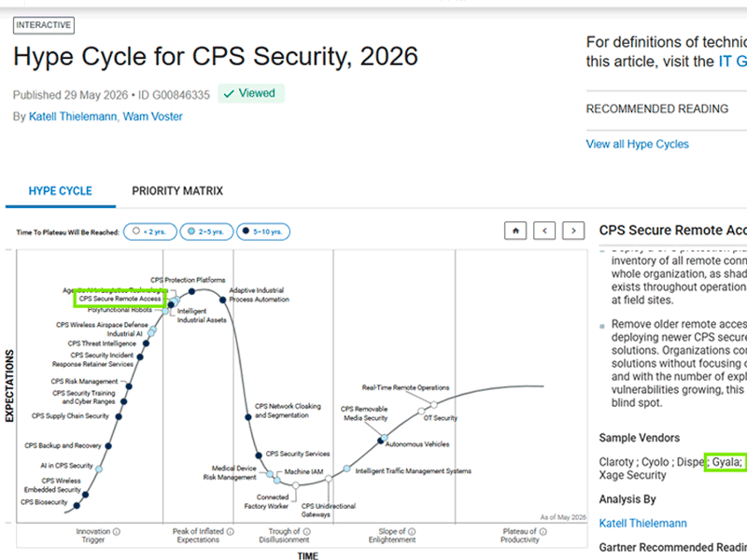747x560 pixels.
Task: Select the CPS Biosecurity point on chart
Action: click(77, 505)
